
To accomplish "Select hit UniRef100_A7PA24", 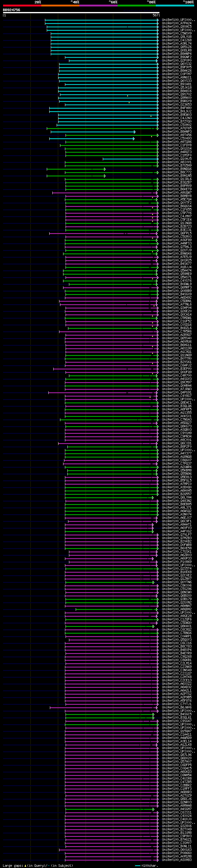I will (x=177, y=23).
